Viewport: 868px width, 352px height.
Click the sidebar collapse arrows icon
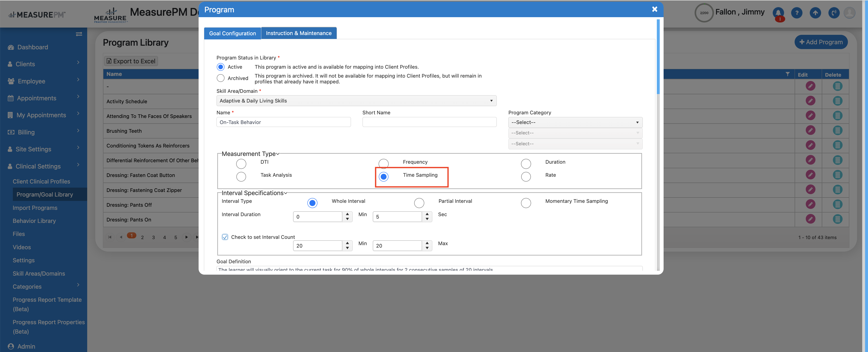coord(79,34)
